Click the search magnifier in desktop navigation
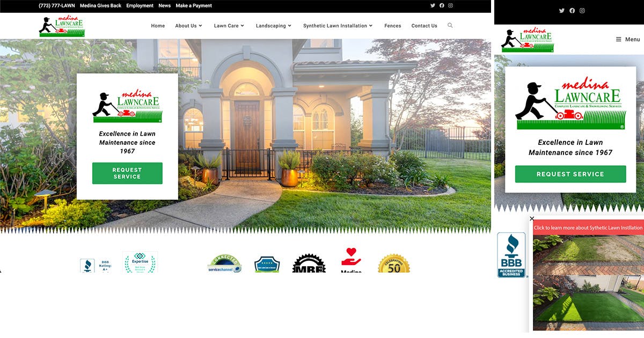The height and width of the screenshot is (338, 644). pos(450,25)
